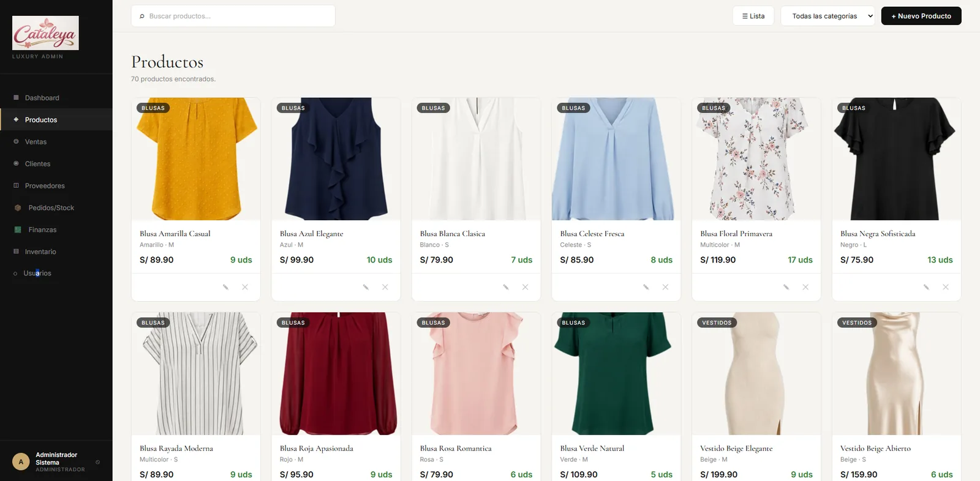Click the Blusa Roja Apasionada image

(336, 374)
